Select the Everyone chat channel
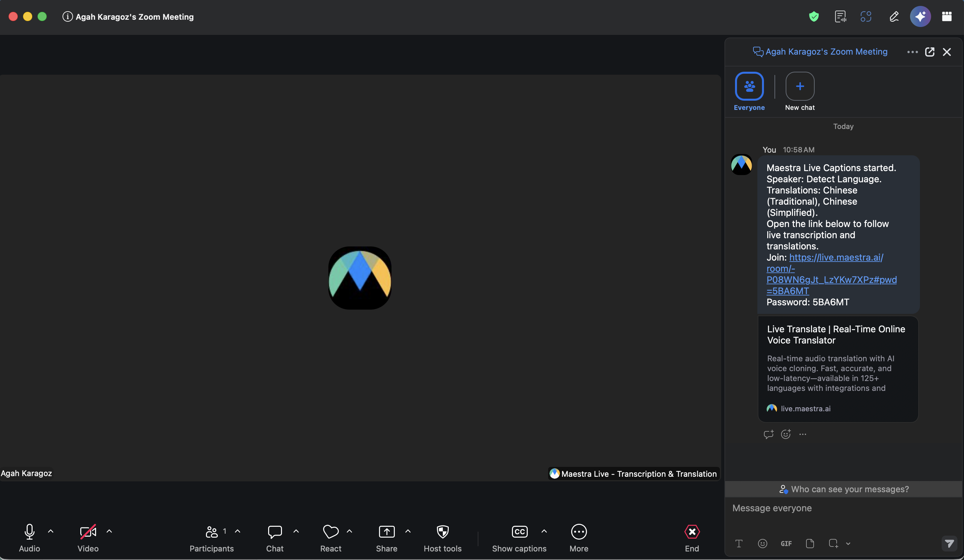 coord(749,92)
